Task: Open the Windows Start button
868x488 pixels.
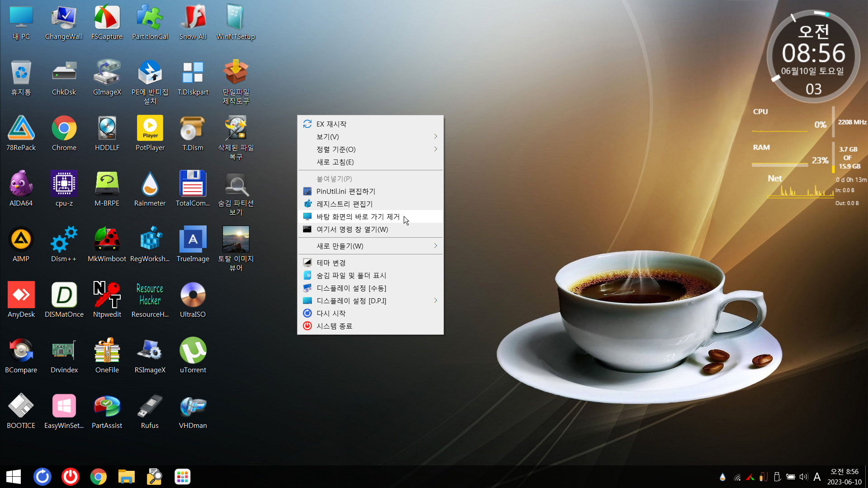Action: [14, 477]
